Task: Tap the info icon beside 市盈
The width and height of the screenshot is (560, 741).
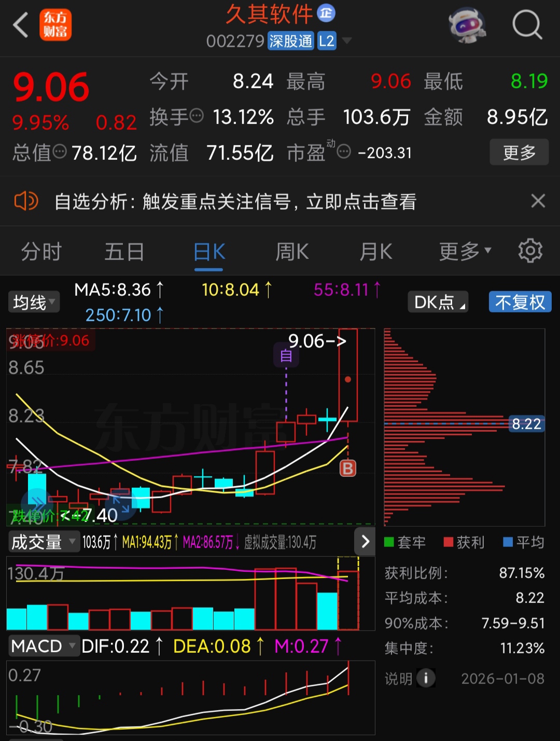Action: point(344,152)
